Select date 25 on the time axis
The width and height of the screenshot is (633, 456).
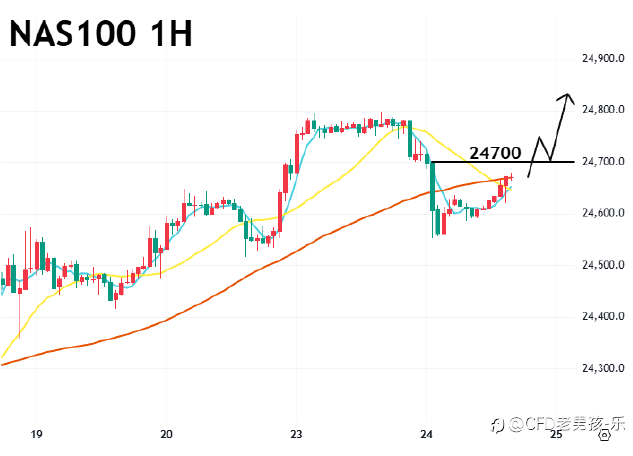point(556,434)
